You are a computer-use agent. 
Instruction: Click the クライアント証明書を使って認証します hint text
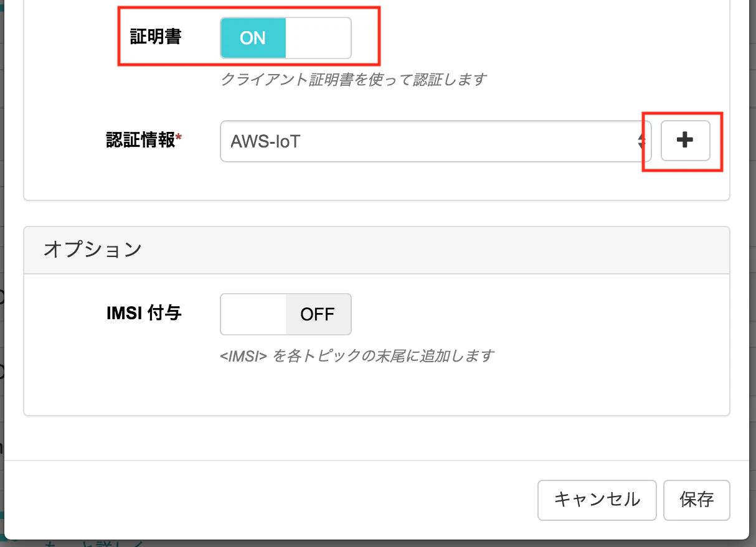pyautogui.click(x=354, y=80)
